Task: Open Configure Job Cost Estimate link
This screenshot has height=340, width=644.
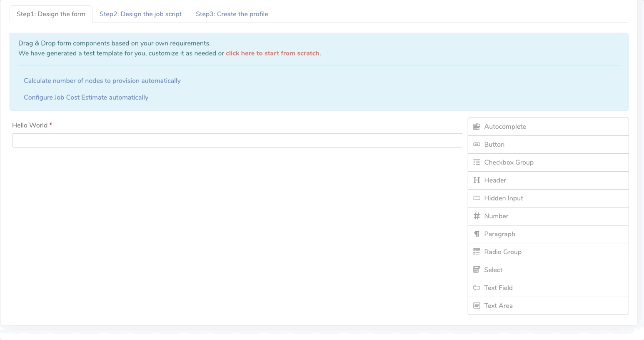Action: [86, 97]
